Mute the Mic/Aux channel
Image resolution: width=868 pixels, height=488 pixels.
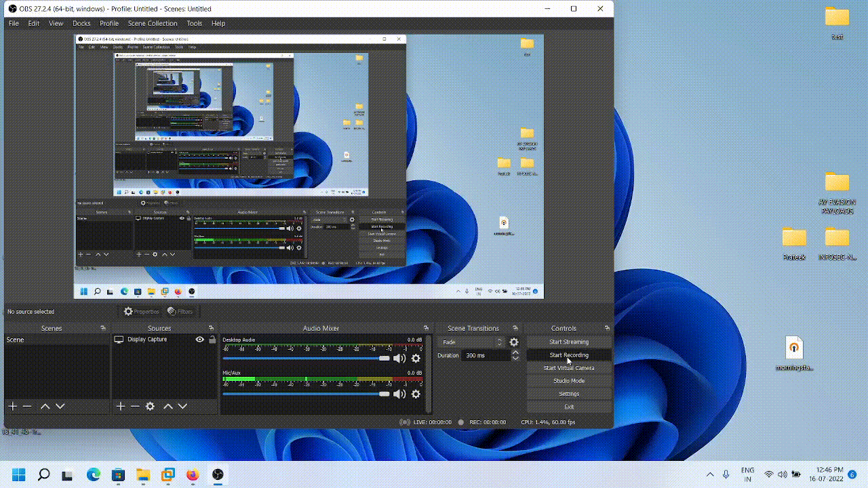tap(399, 394)
